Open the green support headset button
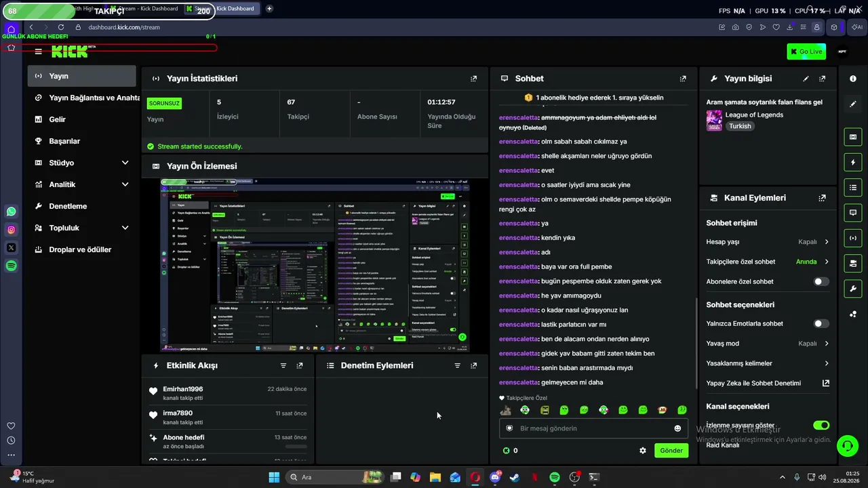 (x=847, y=445)
